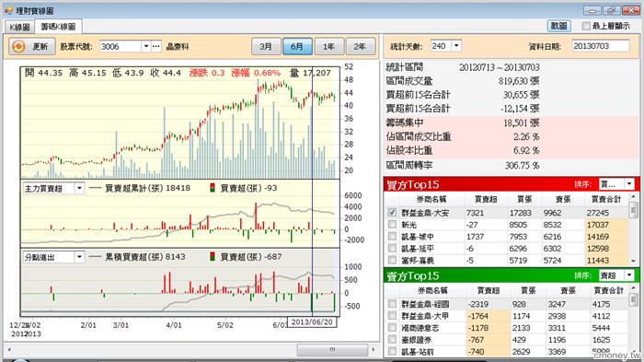Open the 買方Top15 sort dropdown
The width and height of the screenshot is (644, 362).
tap(629, 184)
